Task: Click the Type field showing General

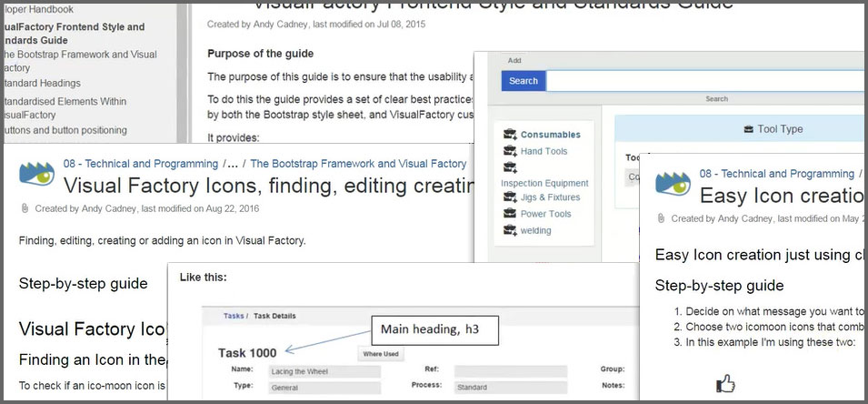Action: pos(325,388)
